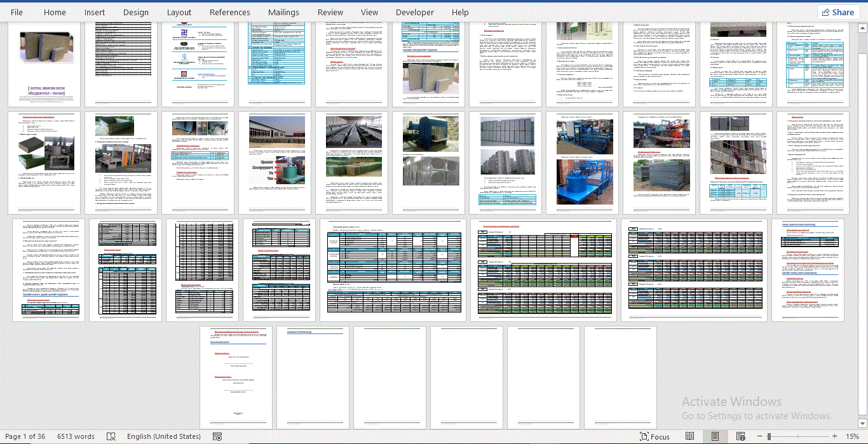The height and width of the screenshot is (444, 868).
Task: Click the zoom out minus button
Action: click(759, 436)
